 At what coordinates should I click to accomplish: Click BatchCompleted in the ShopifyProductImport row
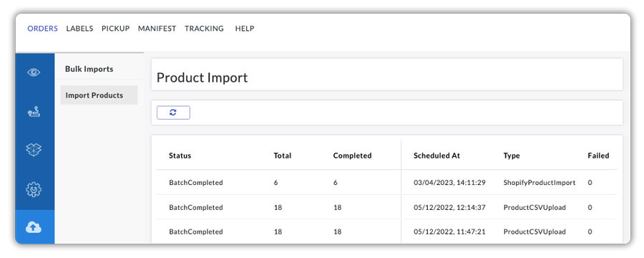pos(196,182)
